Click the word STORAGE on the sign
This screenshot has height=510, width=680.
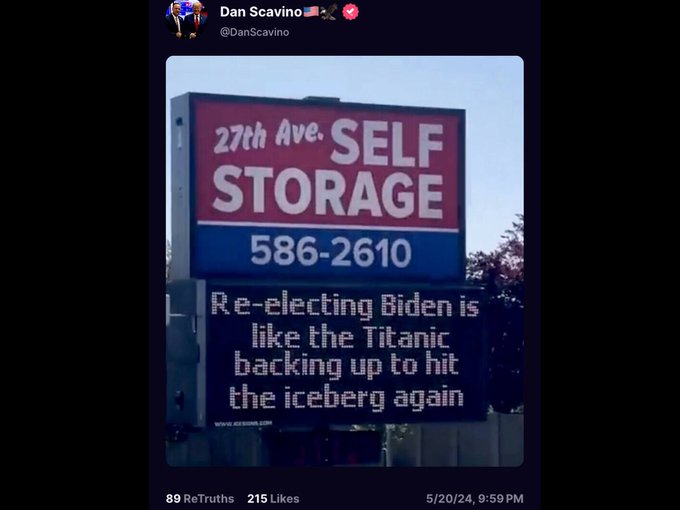(327, 192)
